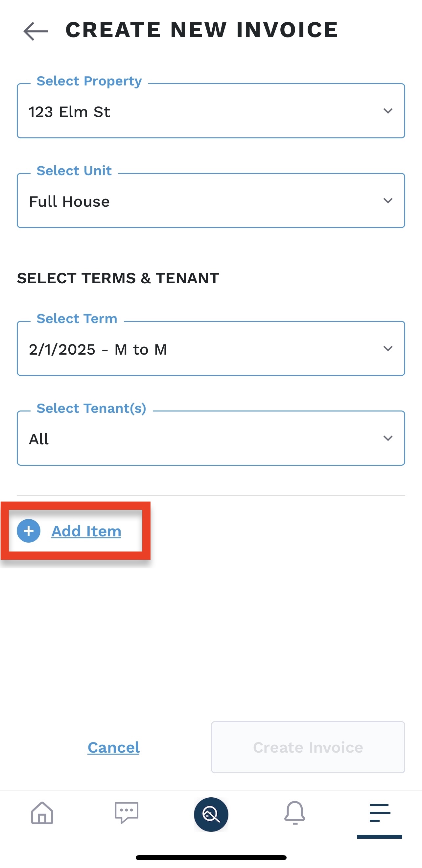Open notifications bell icon
Image resolution: width=422 pixels, height=868 pixels.
[295, 813]
